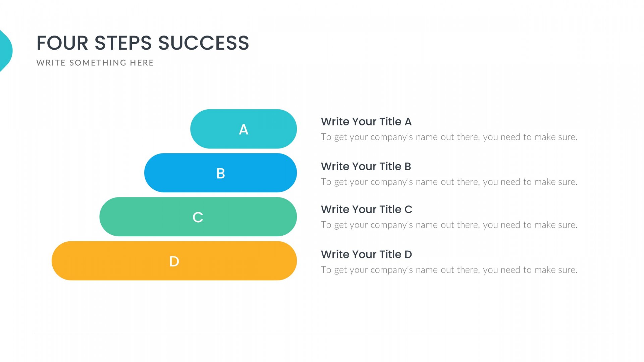Image resolution: width=644 pixels, height=362 pixels.
Task: Click the heading Write Your Title B
Action: 366,166
